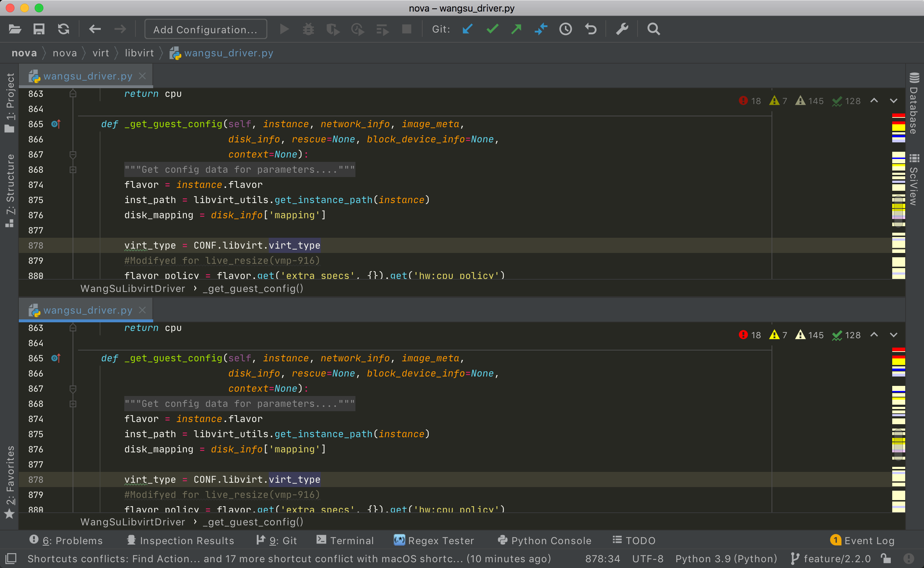Click the Add Configuration button
This screenshot has height=568, width=924.
pos(206,29)
